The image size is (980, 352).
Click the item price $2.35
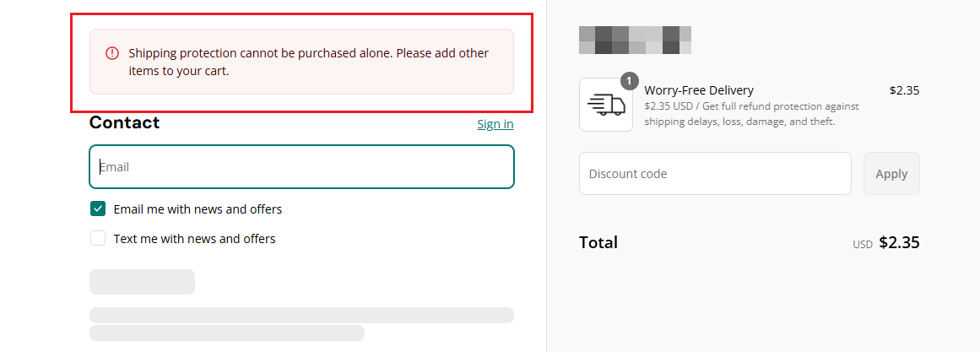click(x=904, y=90)
